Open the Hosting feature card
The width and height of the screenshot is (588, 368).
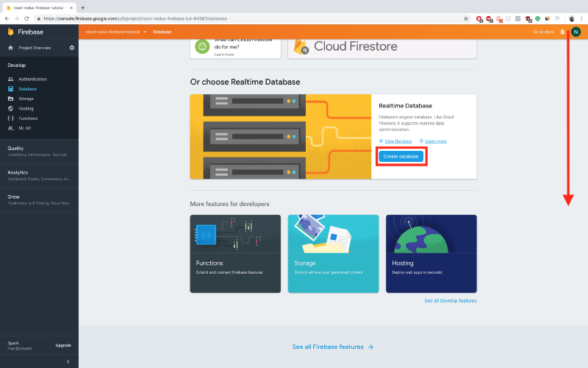[431, 253]
